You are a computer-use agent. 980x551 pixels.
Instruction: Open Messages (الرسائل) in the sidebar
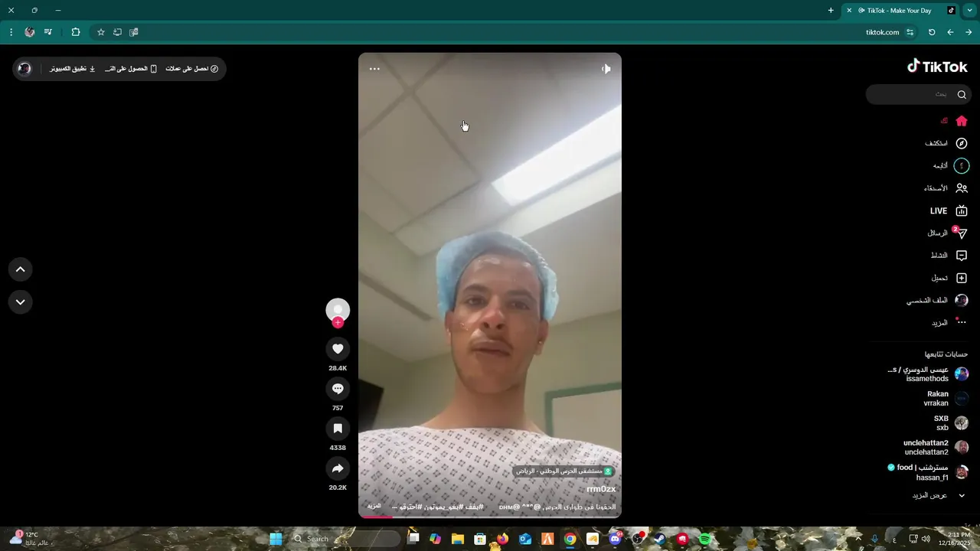pyautogui.click(x=948, y=233)
